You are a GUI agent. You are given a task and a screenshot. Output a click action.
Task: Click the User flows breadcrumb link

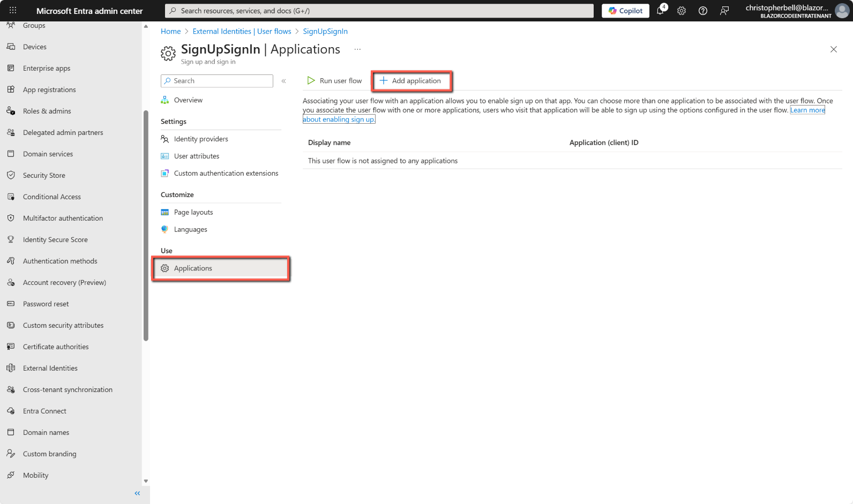click(242, 32)
